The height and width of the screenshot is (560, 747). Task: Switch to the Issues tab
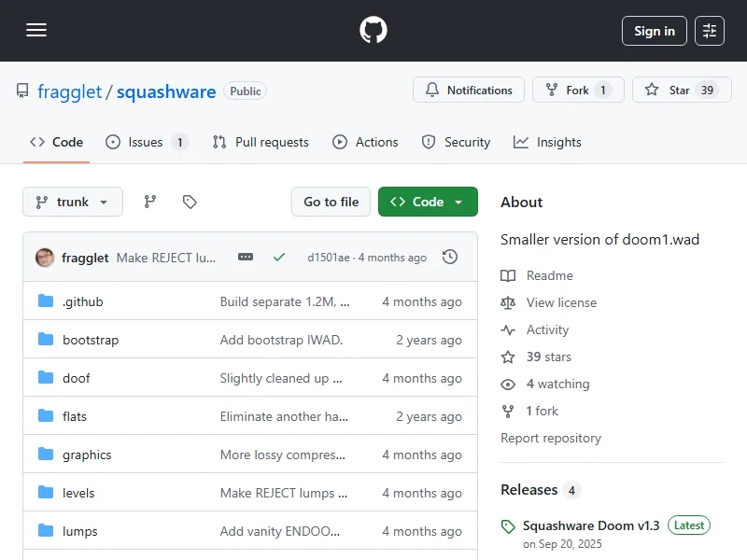(x=146, y=142)
